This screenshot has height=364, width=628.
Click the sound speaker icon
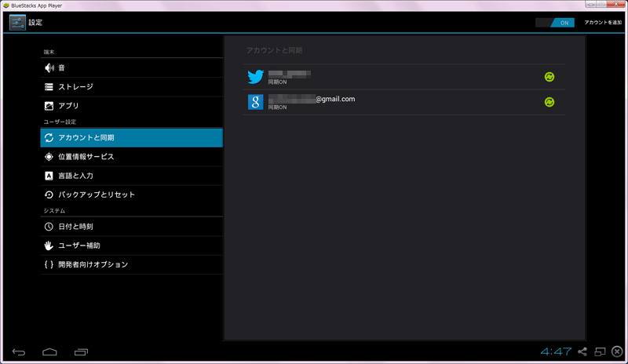(49, 67)
